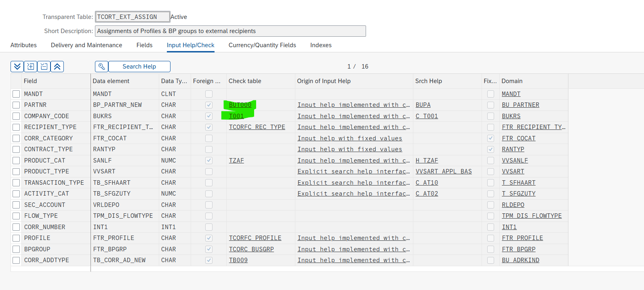Click the double-up collapse all icon

(x=57, y=67)
